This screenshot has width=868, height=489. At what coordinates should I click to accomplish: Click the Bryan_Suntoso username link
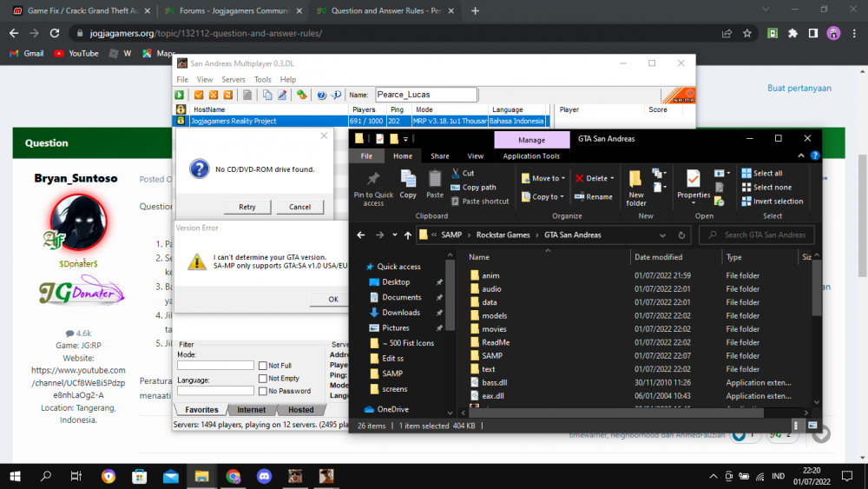point(76,178)
